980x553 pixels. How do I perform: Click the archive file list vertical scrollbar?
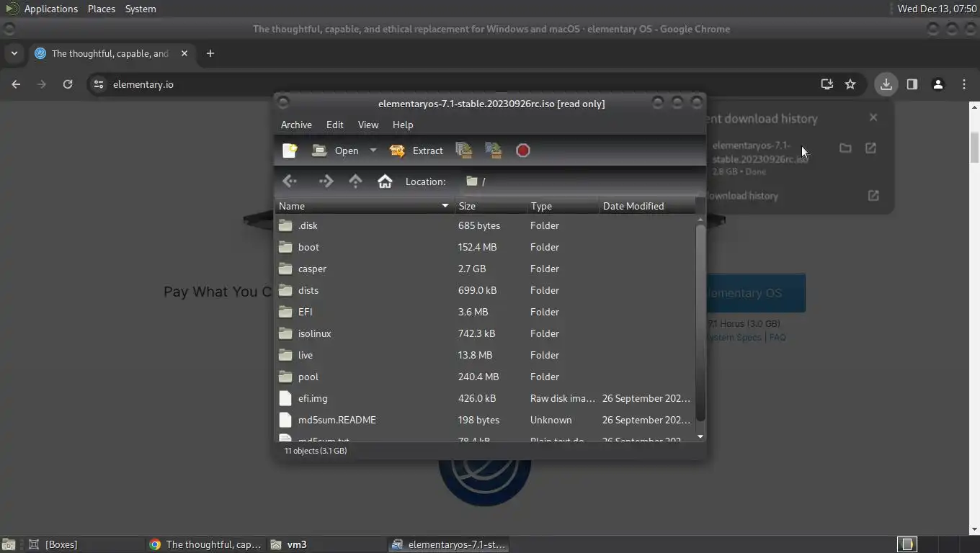point(700,323)
